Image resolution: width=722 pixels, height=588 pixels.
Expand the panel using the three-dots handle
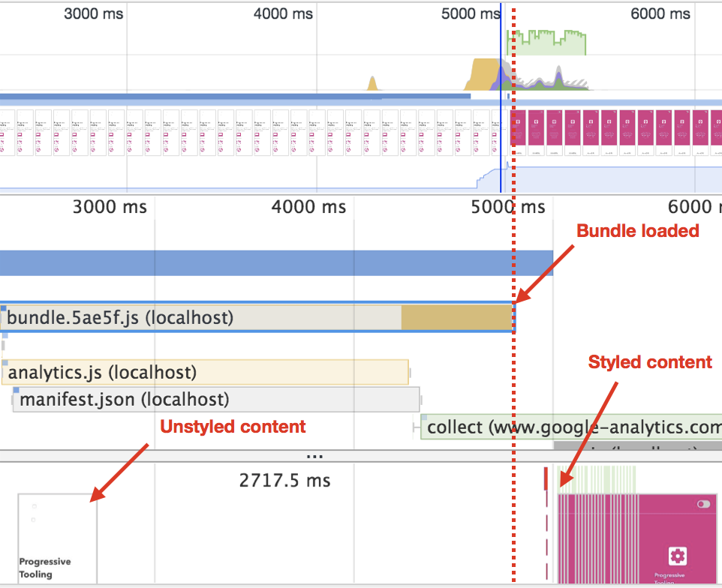point(315,455)
